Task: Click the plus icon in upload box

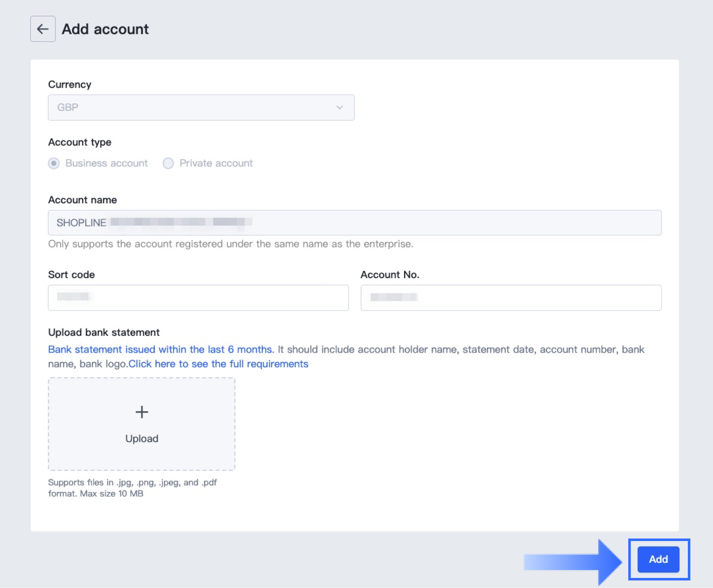Action: coord(142,412)
